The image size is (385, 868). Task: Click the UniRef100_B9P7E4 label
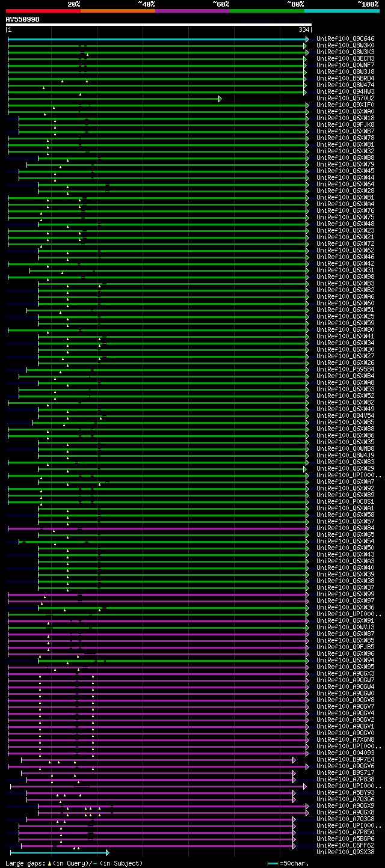pos(345,760)
